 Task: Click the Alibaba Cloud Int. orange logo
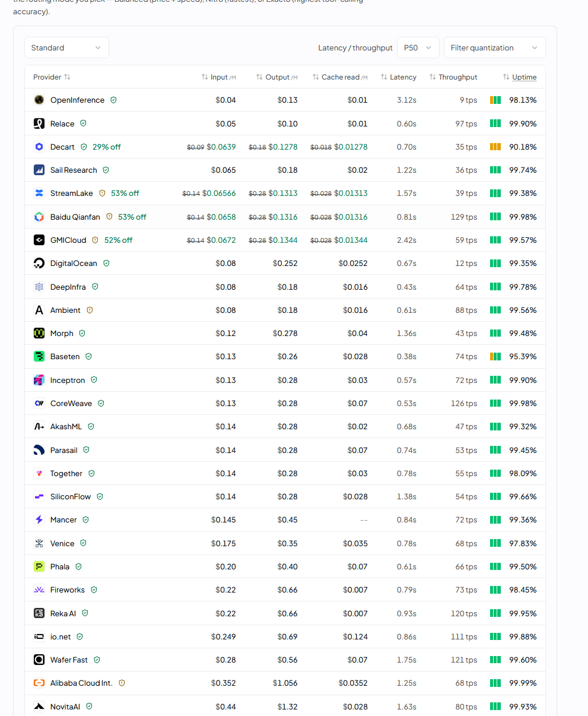point(39,683)
